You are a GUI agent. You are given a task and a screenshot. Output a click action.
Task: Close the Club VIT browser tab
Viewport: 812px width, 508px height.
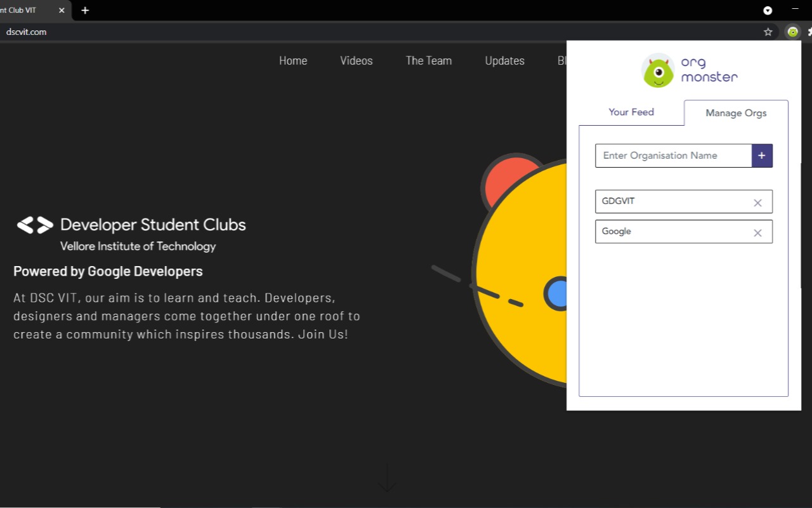pyautogui.click(x=62, y=10)
